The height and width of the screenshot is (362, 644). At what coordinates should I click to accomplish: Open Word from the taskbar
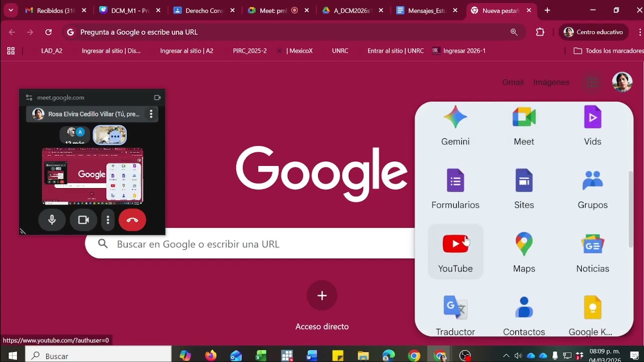click(312, 355)
